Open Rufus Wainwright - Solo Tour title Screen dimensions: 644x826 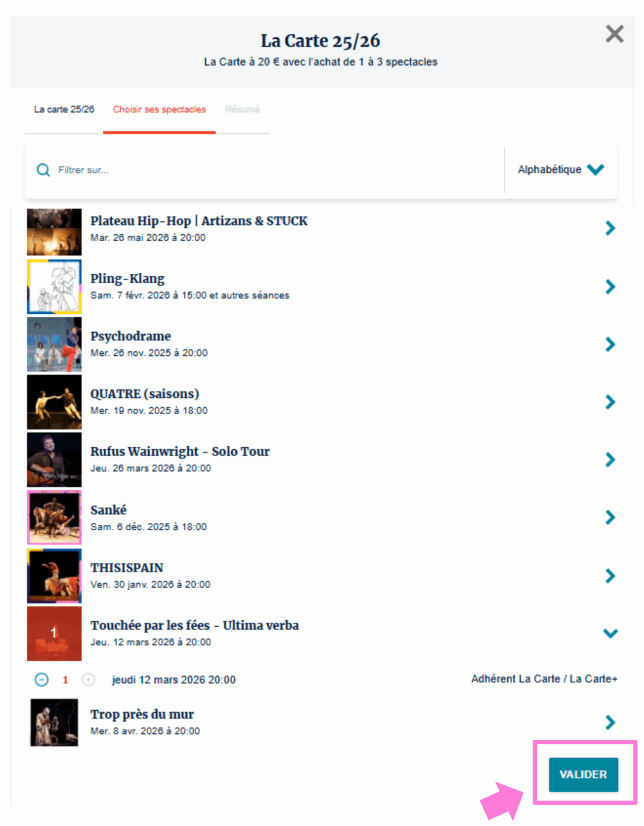[180, 451]
